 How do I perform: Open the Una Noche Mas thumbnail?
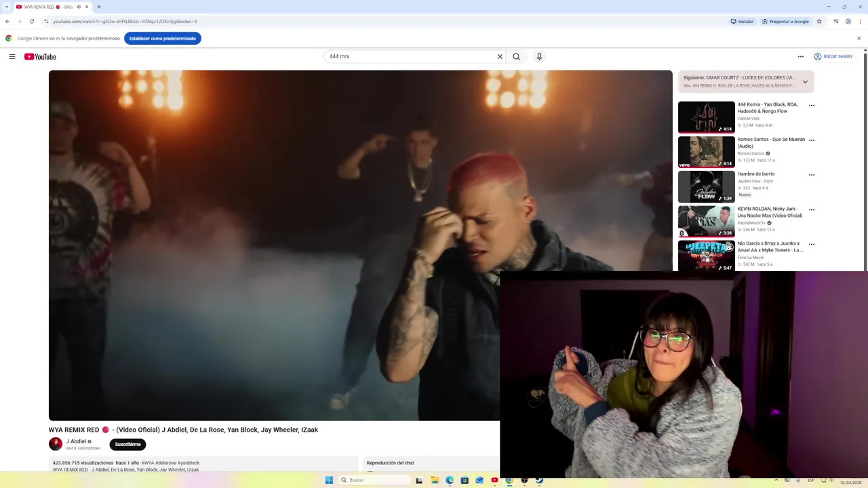(x=707, y=221)
